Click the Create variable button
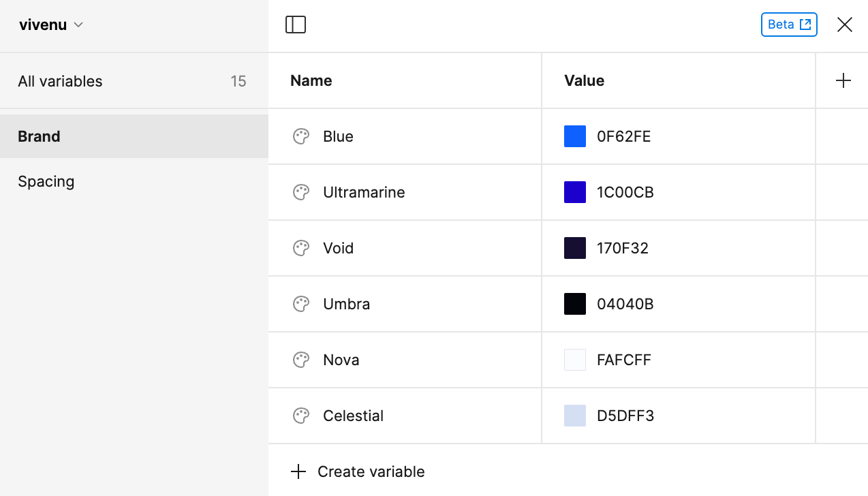 (x=358, y=471)
